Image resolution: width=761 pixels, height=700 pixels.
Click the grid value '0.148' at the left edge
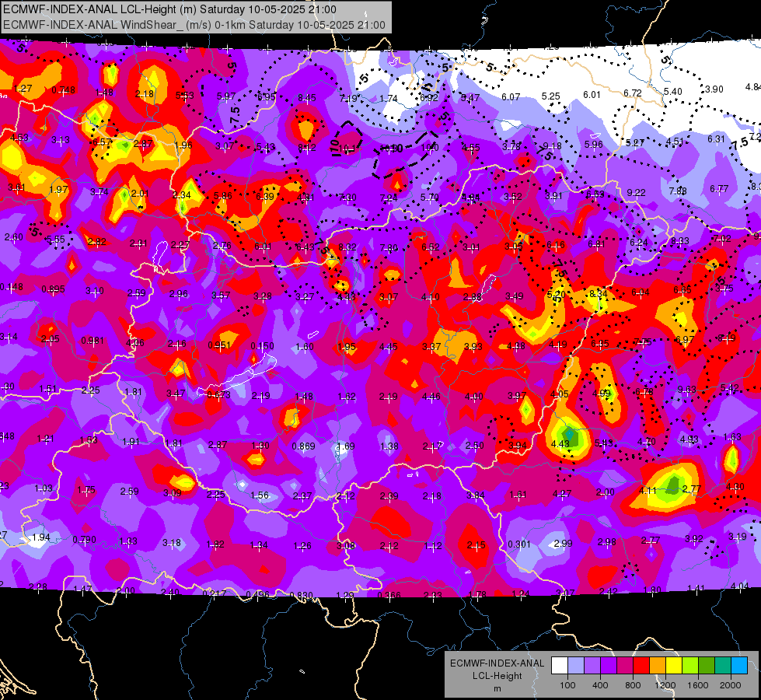pyautogui.click(x=12, y=286)
